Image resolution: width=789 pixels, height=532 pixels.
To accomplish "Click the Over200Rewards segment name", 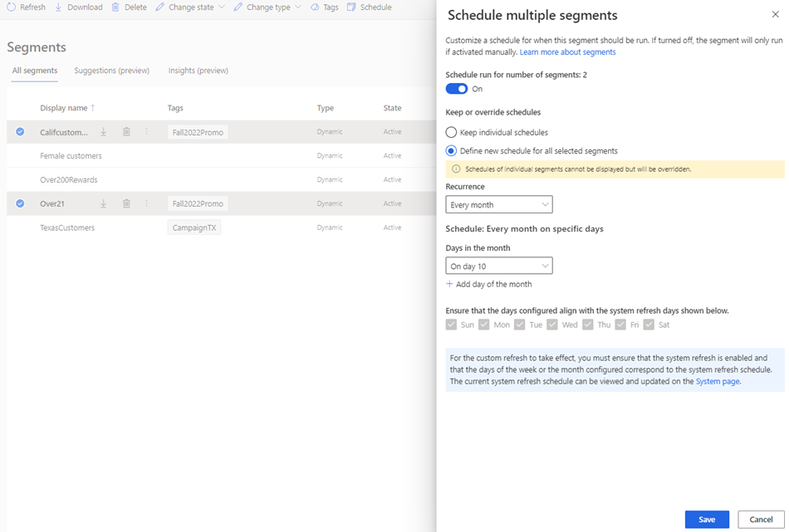I will click(69, 179).
